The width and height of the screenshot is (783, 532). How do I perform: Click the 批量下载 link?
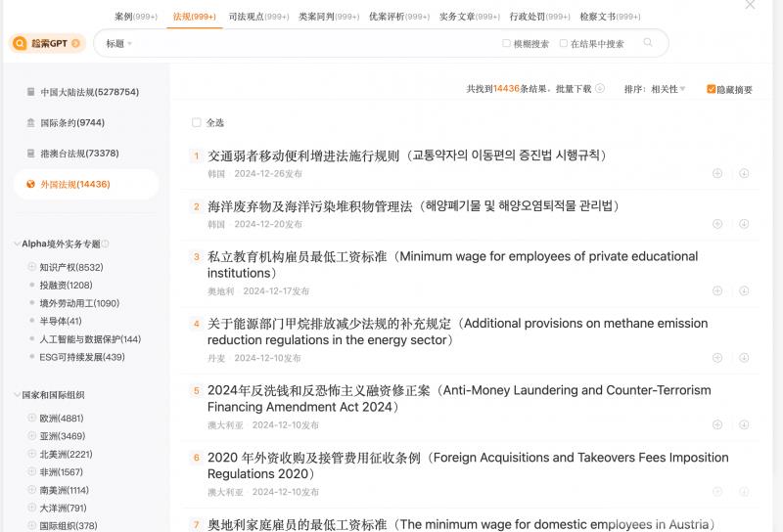click(x=574, y=89)
